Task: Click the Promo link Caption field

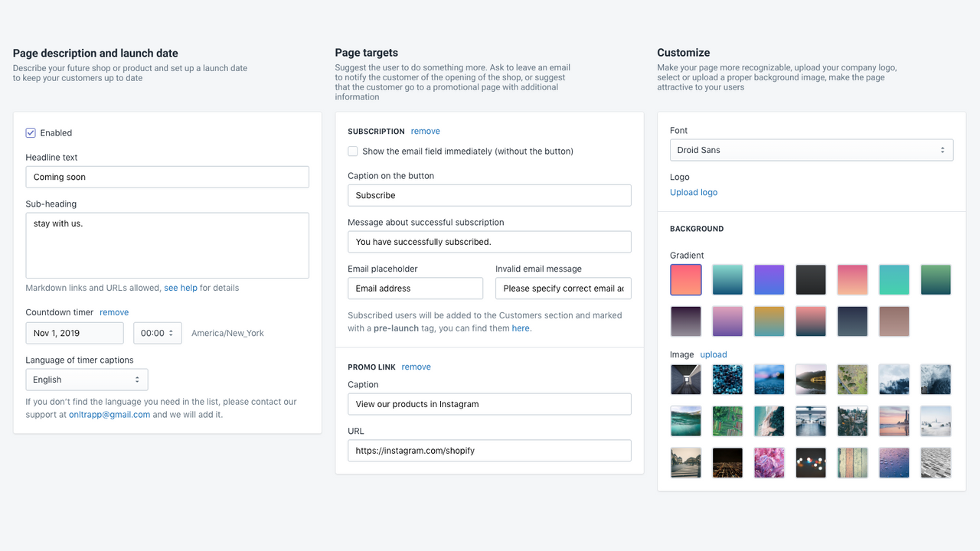Action: 489,404
